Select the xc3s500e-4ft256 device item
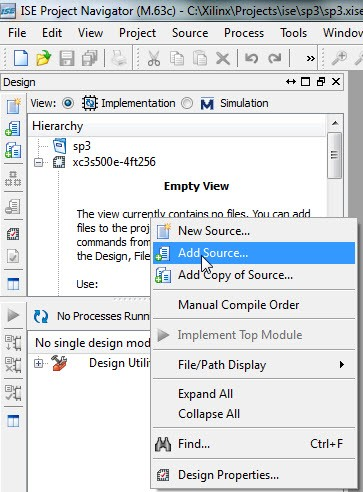The height and width of the screenshot is (492, 363). point(114,162)
